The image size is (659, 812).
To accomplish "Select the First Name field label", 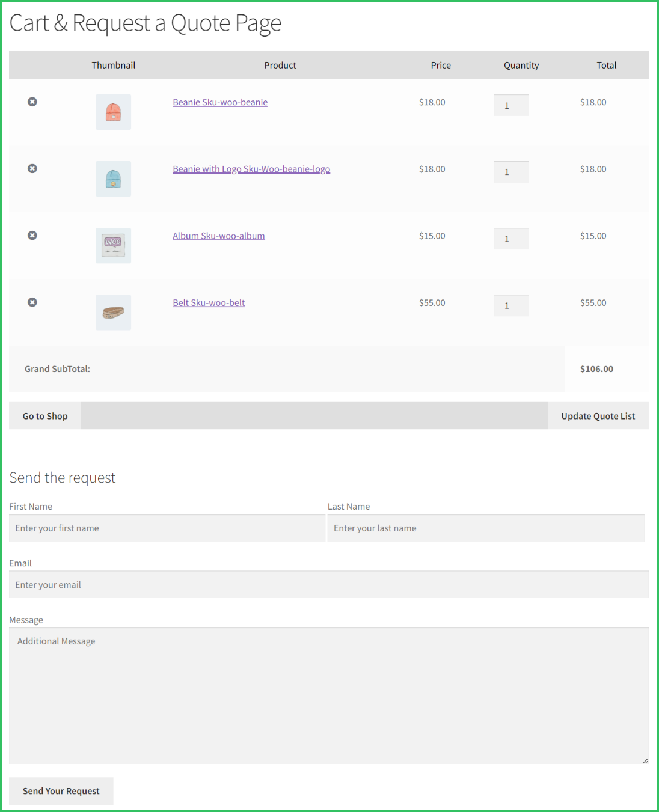I will point(31,507).
